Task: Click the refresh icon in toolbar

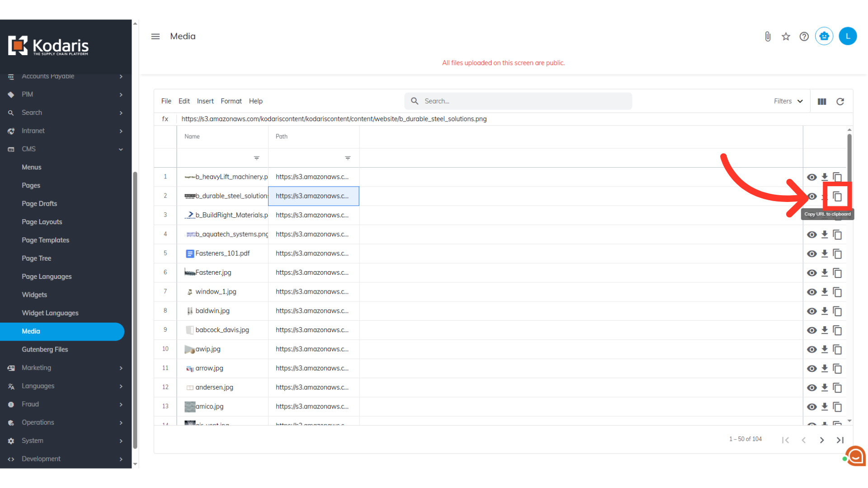Action: (840, 102)
